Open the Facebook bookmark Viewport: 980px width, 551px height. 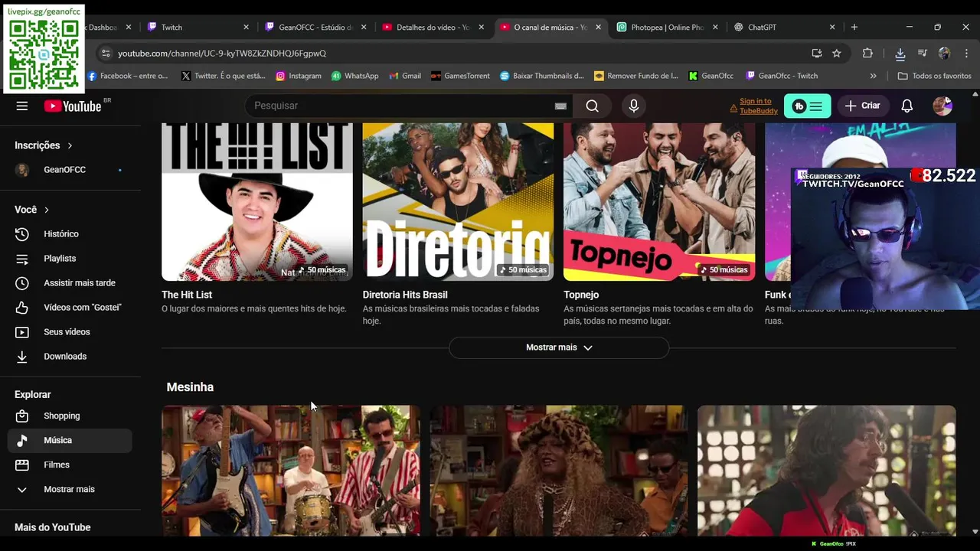click(x=127, y=76)
